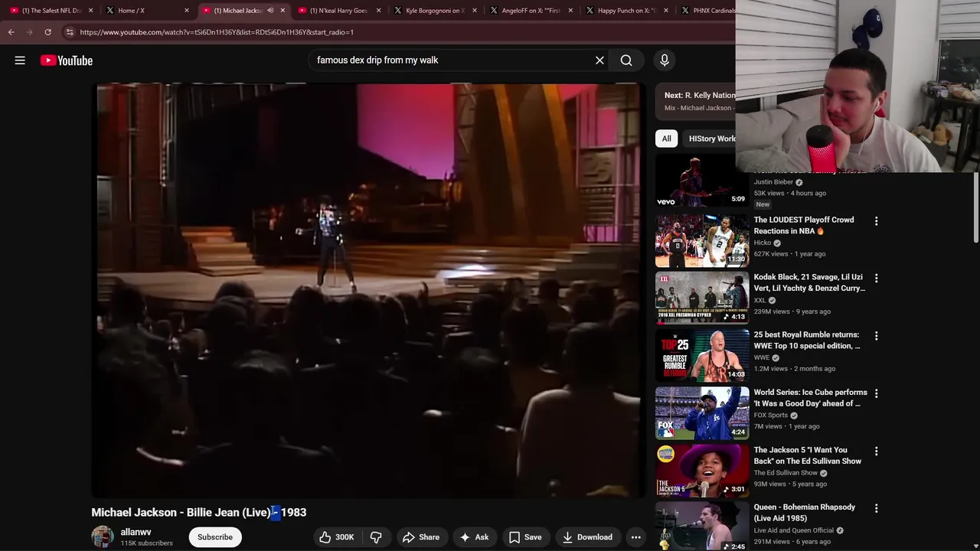
Task: Subscribe to allanwv channel
Action: (x=215, y=537)
